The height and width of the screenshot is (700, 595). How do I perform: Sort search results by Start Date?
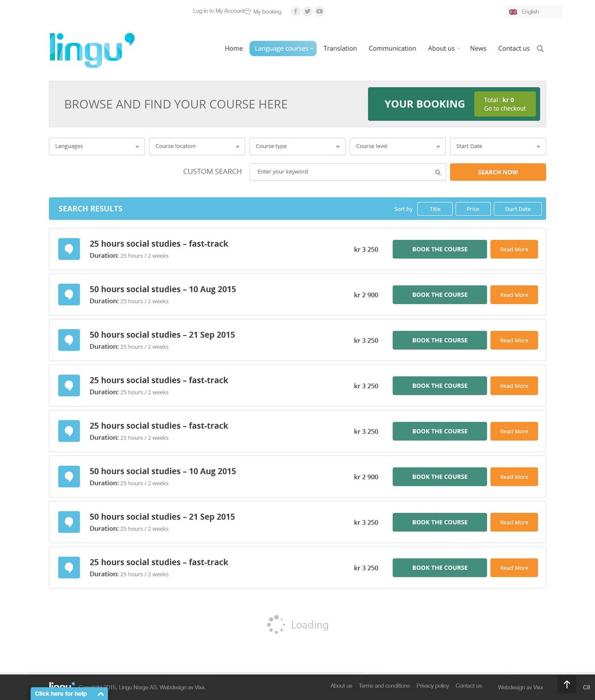[517, 209]
